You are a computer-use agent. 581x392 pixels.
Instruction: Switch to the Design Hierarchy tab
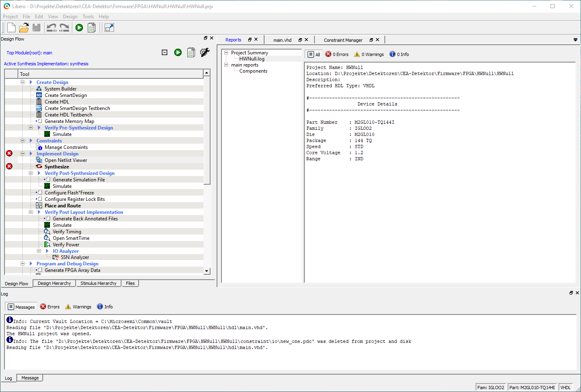pos(54,283)
